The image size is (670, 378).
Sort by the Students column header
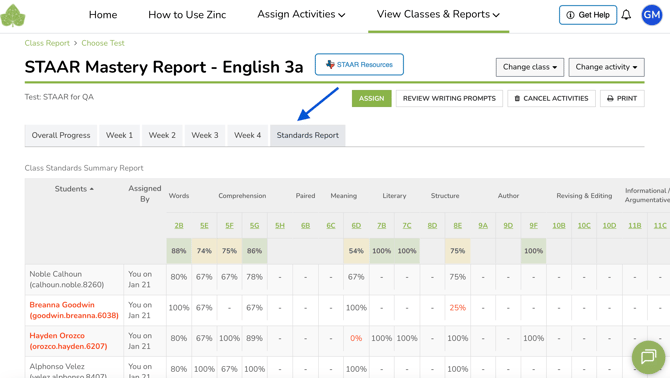[74, 189]
